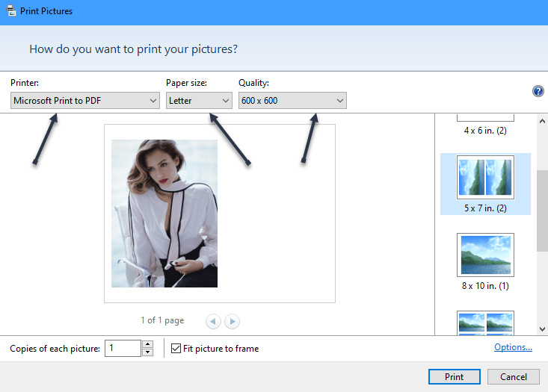Open the Options... link
This screenshot has width=548, height=392.
[513, 347]
